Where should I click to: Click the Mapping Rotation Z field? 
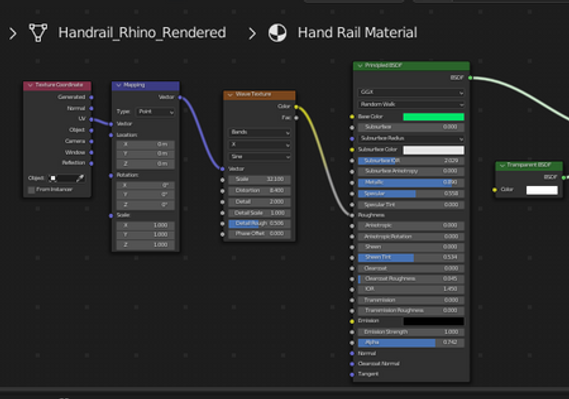click(x=146, y=205)
